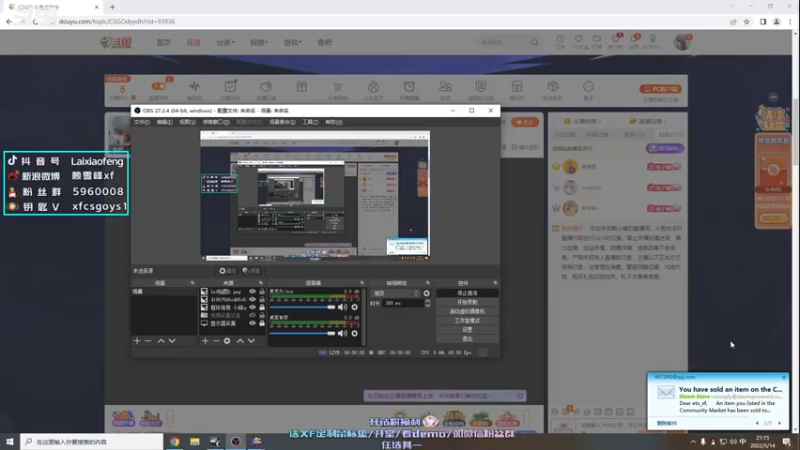
Task: Click the gift box icon in Douyu toolbar
Action: [302, 87]
